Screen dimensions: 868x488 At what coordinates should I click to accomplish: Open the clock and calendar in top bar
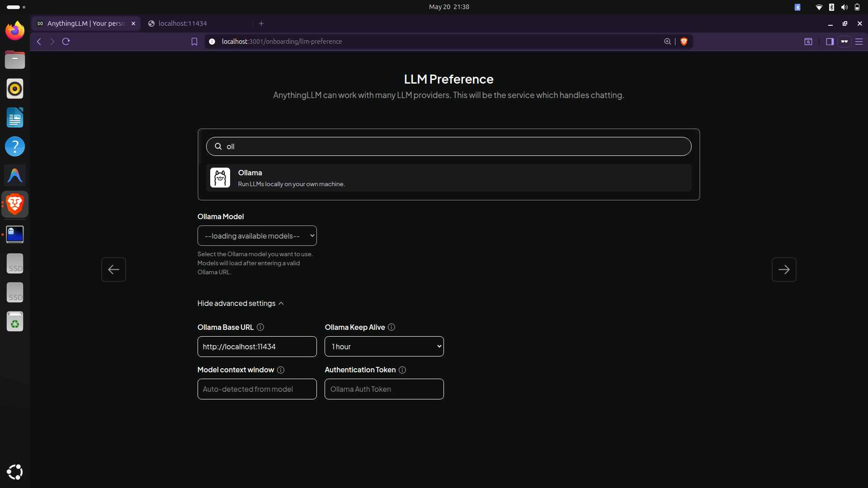click(x=449, y=7)
